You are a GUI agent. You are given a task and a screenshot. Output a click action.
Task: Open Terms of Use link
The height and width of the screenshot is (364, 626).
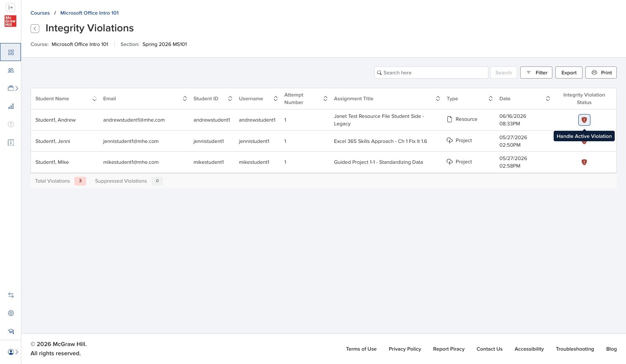(x=361, y=349)
